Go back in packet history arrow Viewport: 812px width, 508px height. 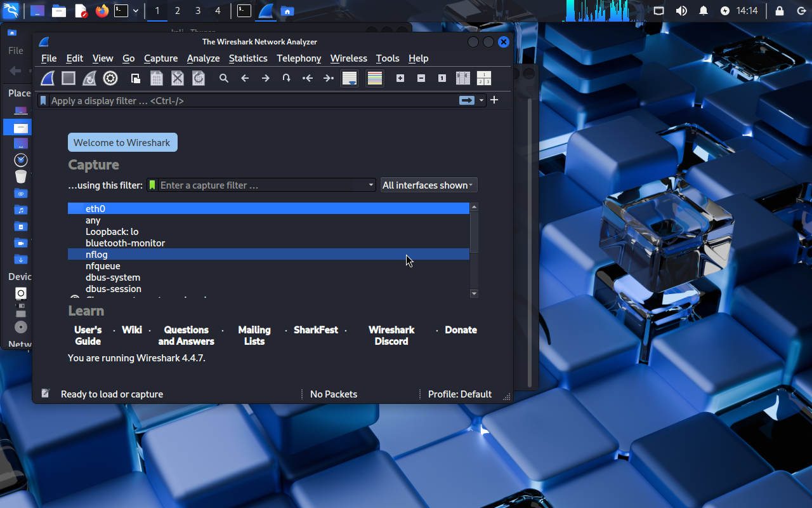tap(245, 78)
